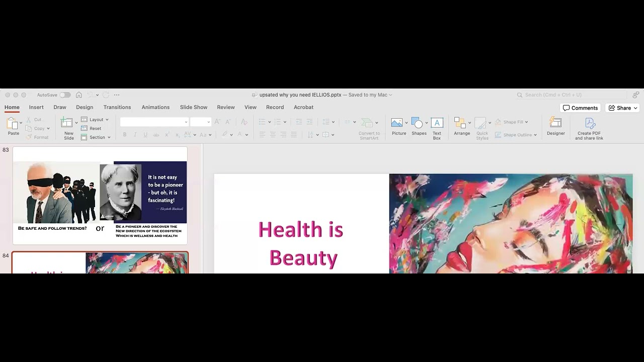Viewport: 644px width, 362px height.
Task: Toggle Italic formatting
Action: point(135,135)
